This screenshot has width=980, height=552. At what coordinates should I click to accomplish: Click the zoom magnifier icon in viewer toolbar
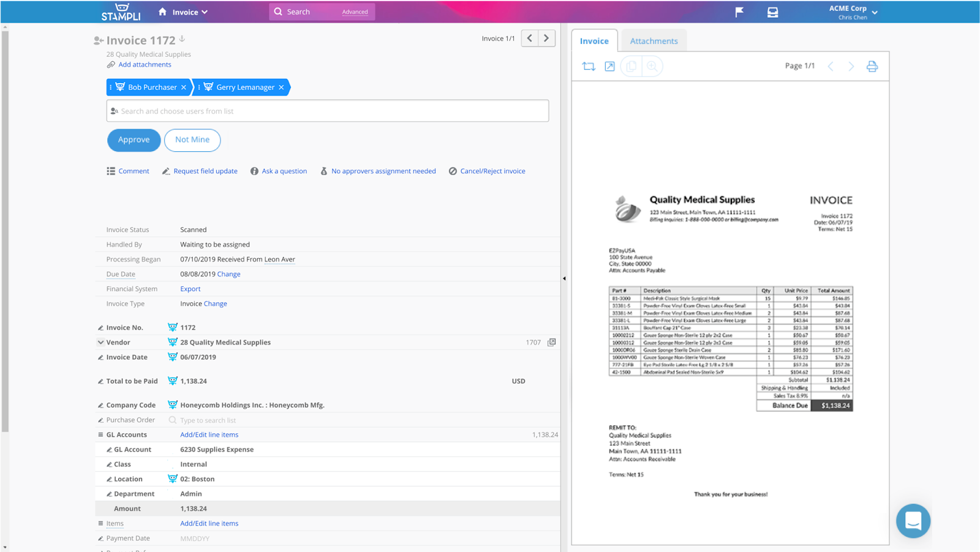652,66
